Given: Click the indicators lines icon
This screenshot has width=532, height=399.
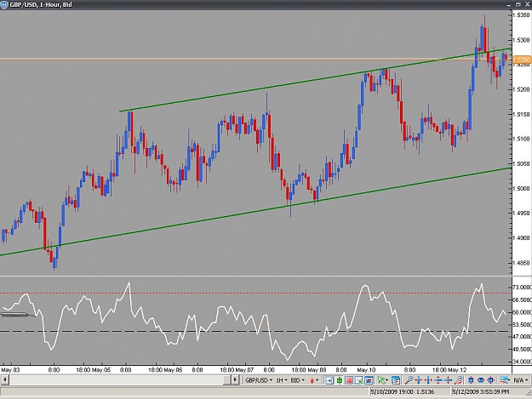Looking at the screenshot, I should [505, 380].
